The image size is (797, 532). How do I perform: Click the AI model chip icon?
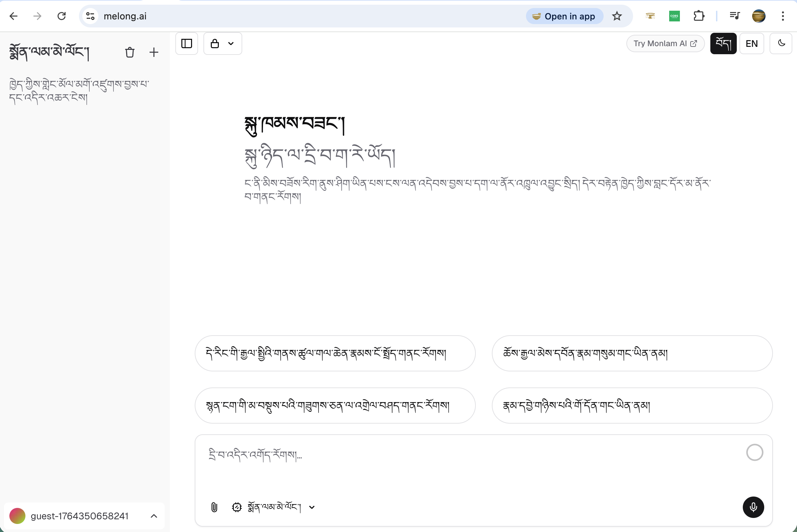(236, 507)
